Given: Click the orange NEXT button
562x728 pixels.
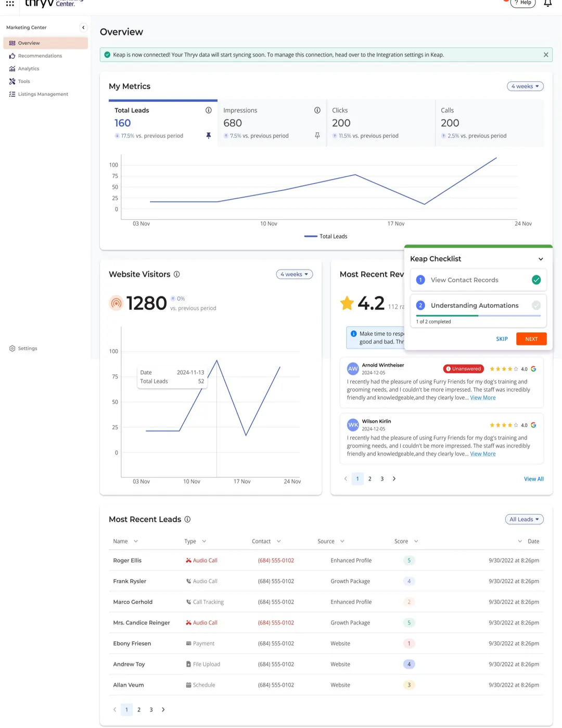Looking at the screenshot, I should (531, 339).
